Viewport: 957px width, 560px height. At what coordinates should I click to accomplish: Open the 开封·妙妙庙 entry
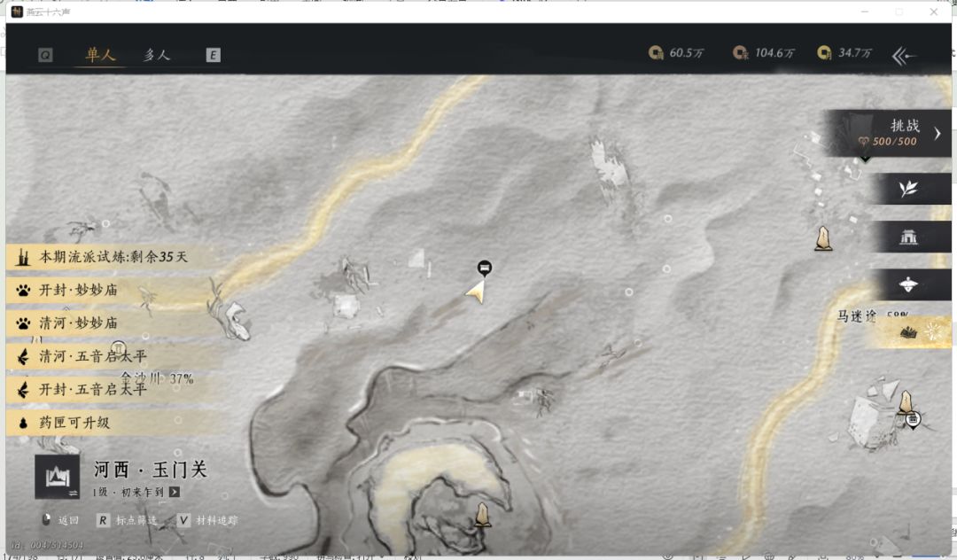coord(114,290)
